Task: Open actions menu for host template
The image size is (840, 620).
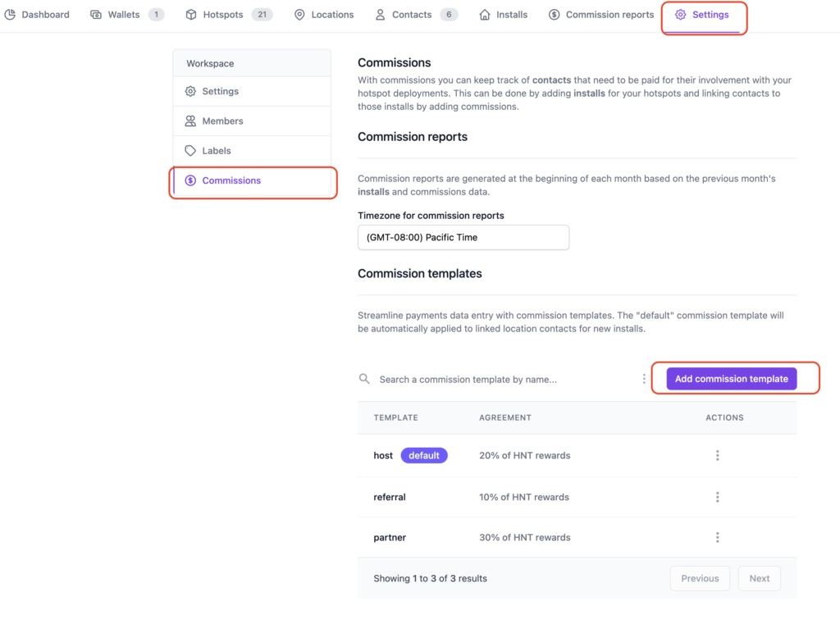Action: [718, 455]
